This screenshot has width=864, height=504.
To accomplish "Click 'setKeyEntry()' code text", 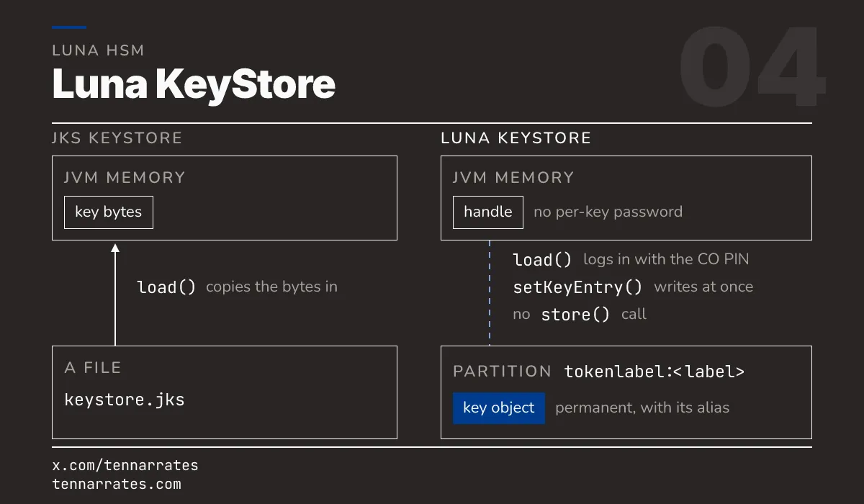I will [578, 287].
